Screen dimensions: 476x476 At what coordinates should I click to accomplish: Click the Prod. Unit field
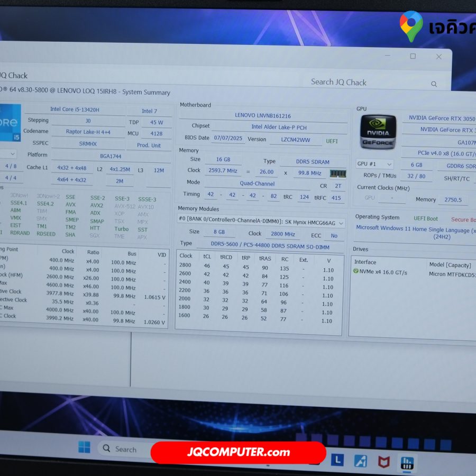click(149, 145)
